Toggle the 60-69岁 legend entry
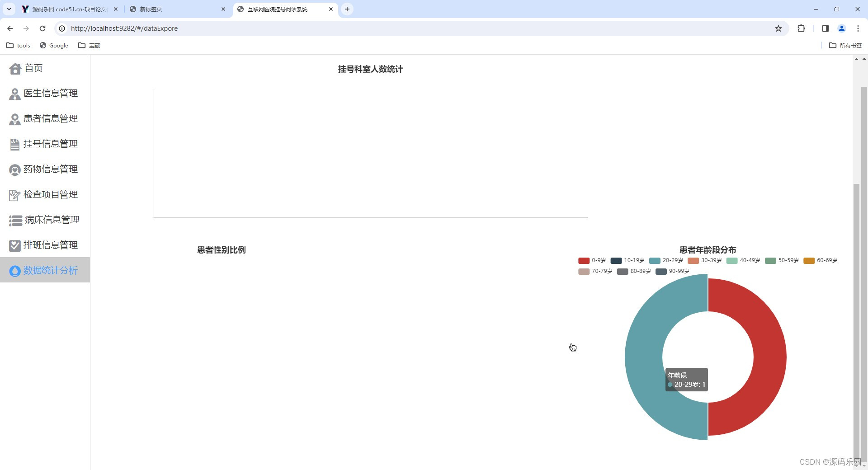The width and height of the screenshot is (868, 470). click(821, 261)
